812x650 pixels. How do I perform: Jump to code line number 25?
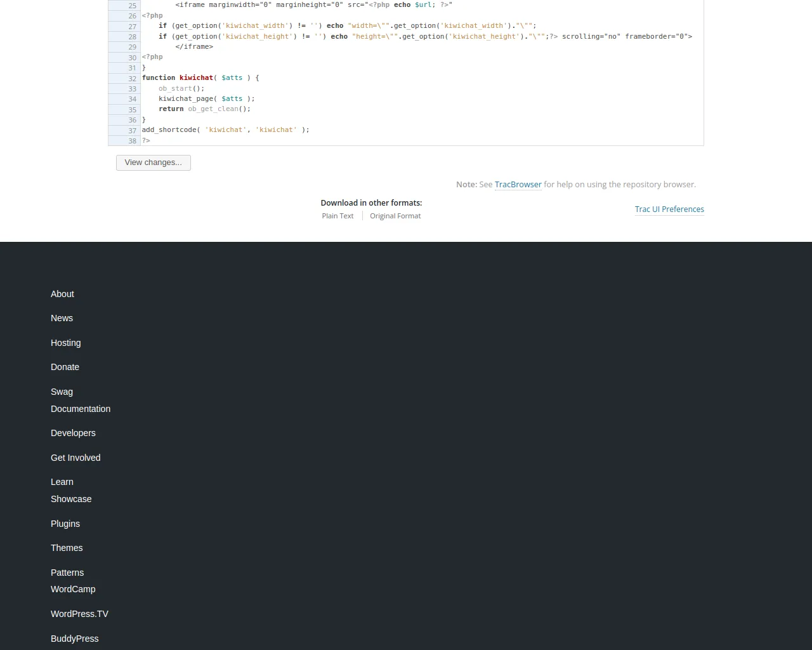[132, 6]
